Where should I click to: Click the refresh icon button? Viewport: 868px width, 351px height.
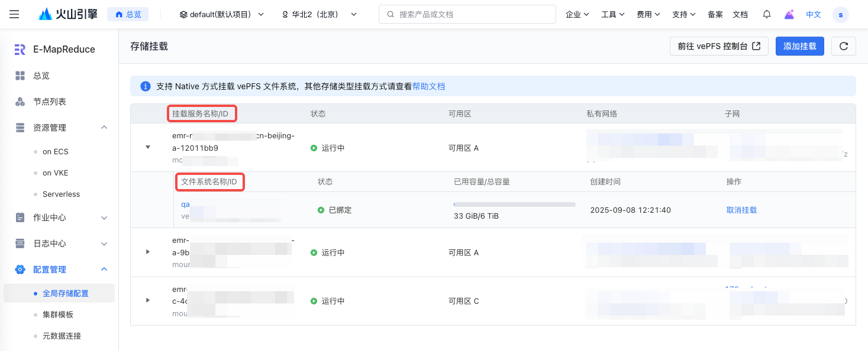(843, 46)
